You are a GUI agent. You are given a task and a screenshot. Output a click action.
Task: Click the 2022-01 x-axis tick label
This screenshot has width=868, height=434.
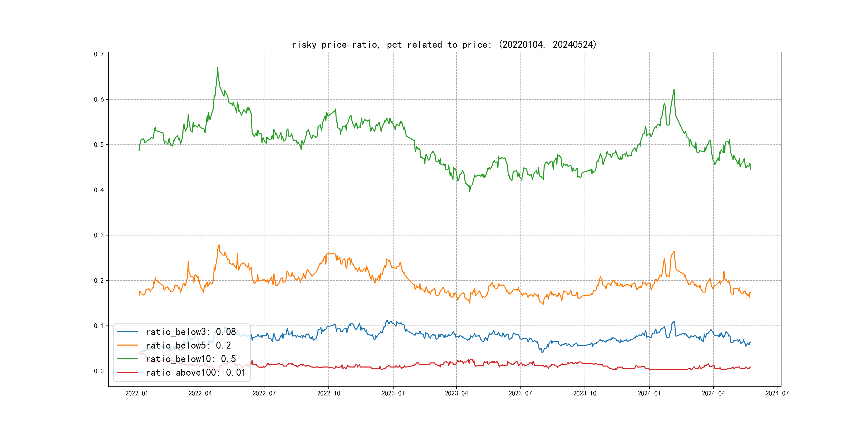136,393
